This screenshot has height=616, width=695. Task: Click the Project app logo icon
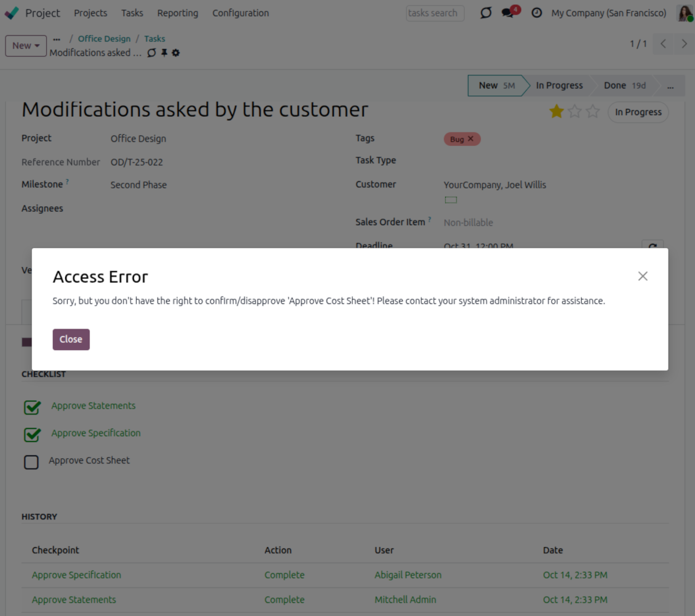12,13
